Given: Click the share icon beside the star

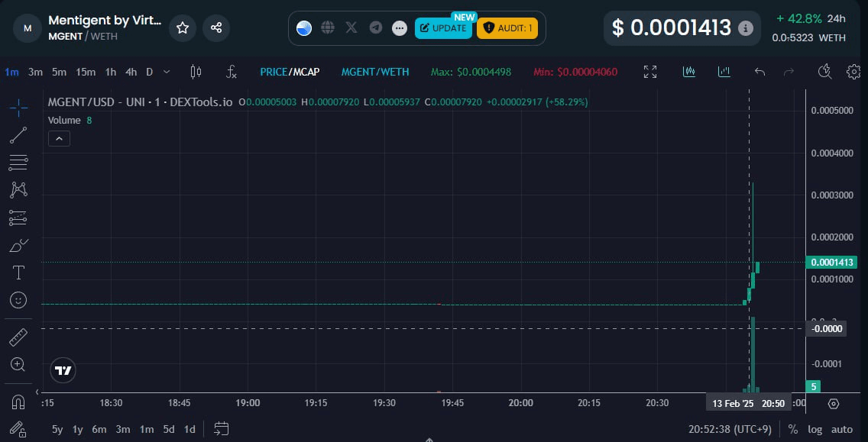Looking at the screenshot, I should click(216, 27).
